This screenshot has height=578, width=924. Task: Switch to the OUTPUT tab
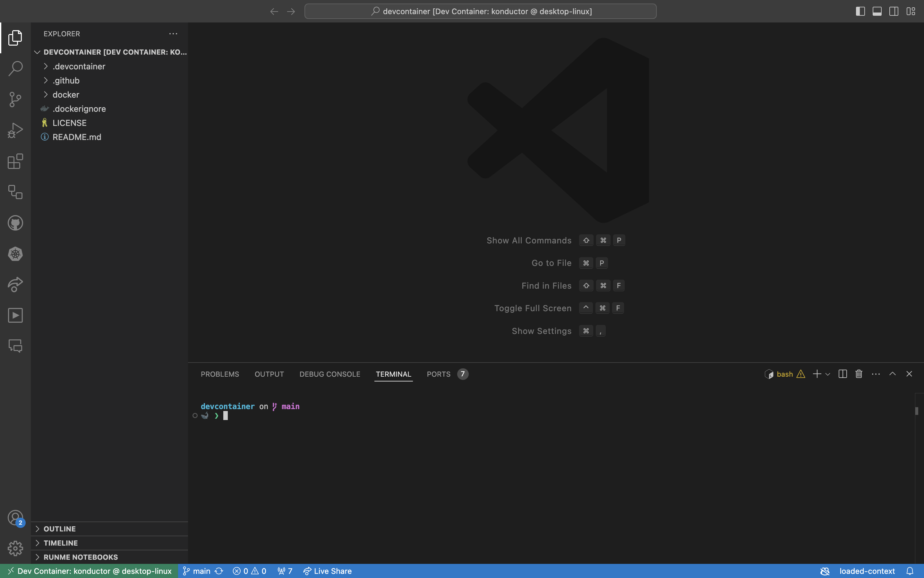pyautogui.click(x=269, y=374)
